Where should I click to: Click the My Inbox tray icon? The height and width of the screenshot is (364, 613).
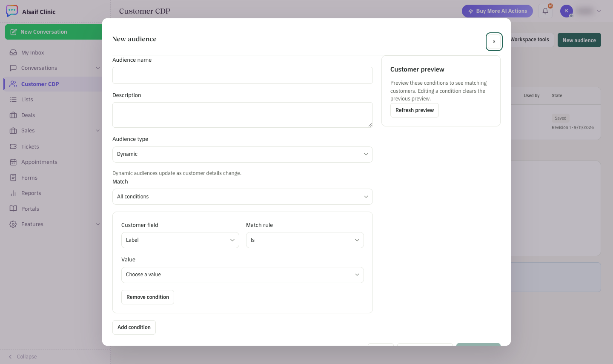pyautogui.click(x=13, y=53)
